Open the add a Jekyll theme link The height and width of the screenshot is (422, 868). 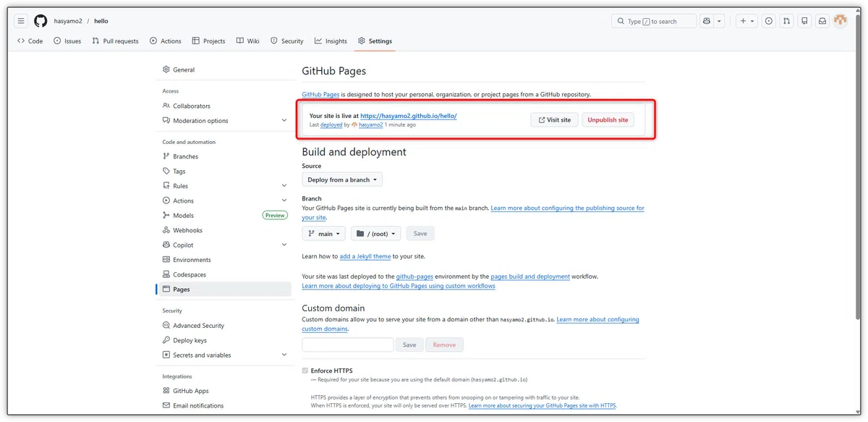point(365,256)
